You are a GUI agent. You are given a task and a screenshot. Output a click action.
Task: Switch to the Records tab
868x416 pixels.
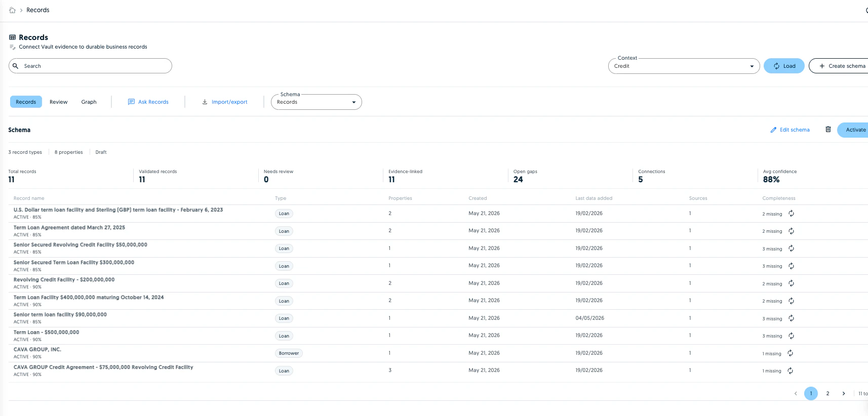(x=26, y=102)
